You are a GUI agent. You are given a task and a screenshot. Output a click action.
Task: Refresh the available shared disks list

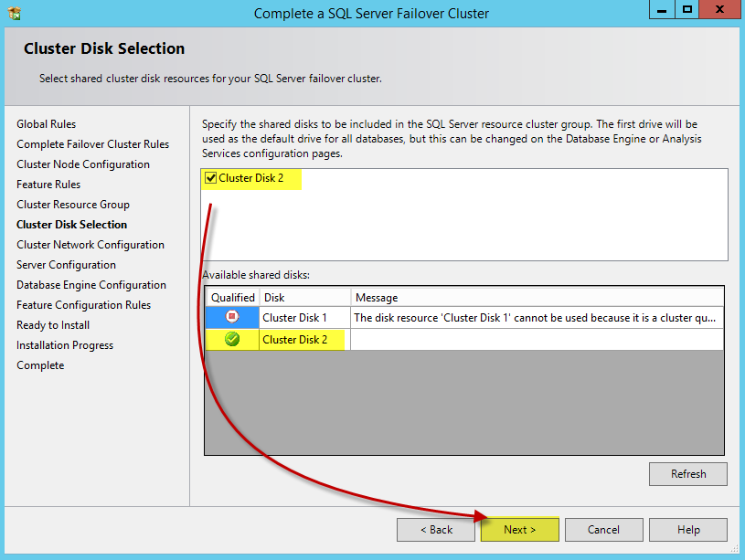[688, 474]
